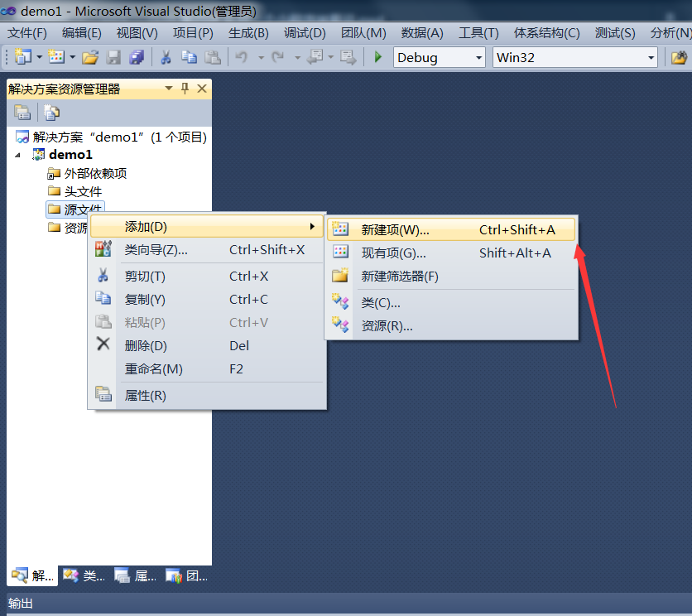Select 新建筛选器(F) in the submenu
692x616 pixels.
451,277
